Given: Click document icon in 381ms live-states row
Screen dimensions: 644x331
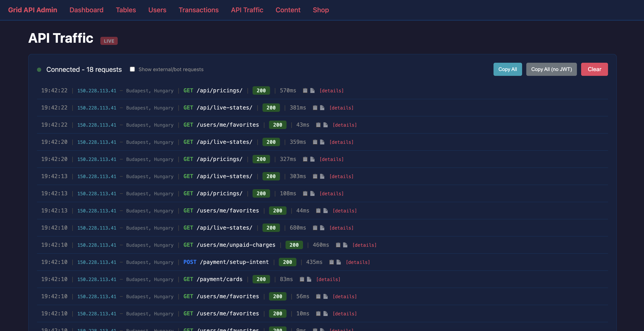Looking at the screenshot, I should click(x=322, y=108).
